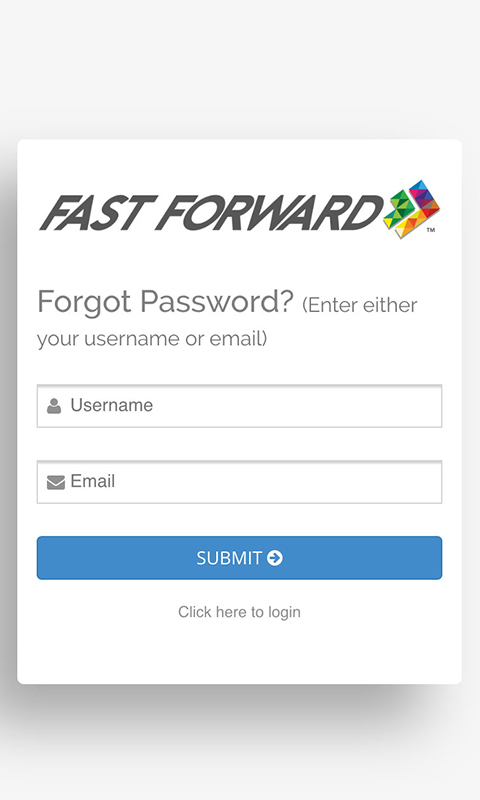The image size is (480, 800).
Task: Click the word login in bottom link
Action: tap(284, 612)
